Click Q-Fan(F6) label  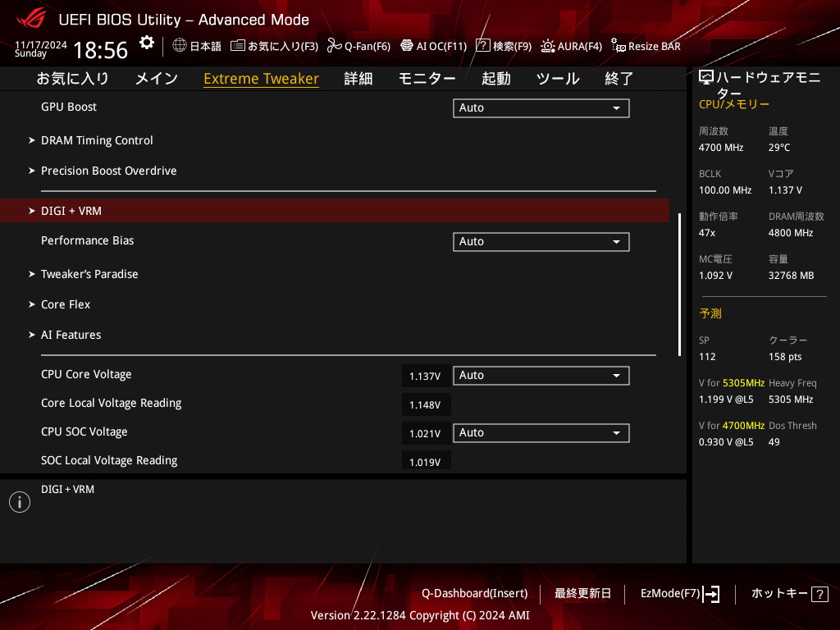pos(367,47)
